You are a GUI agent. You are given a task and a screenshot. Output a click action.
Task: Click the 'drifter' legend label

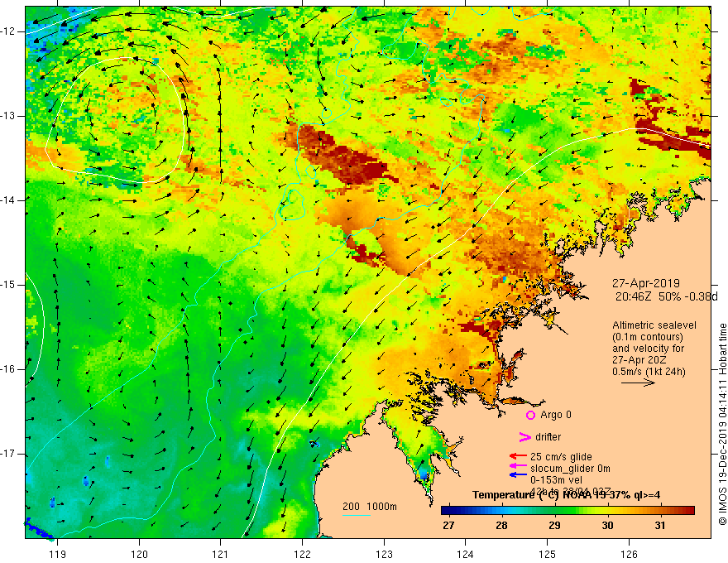click(548, 437)
